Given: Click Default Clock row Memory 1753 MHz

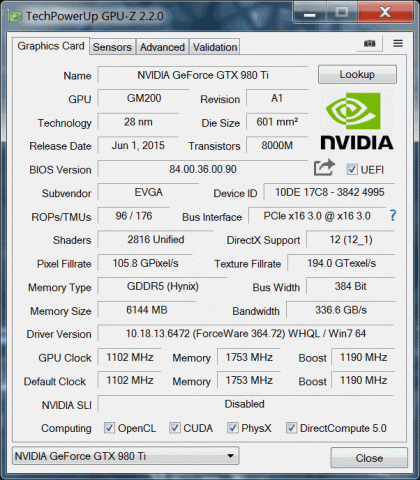Looking at the screenshot, I should click(249, 380).
